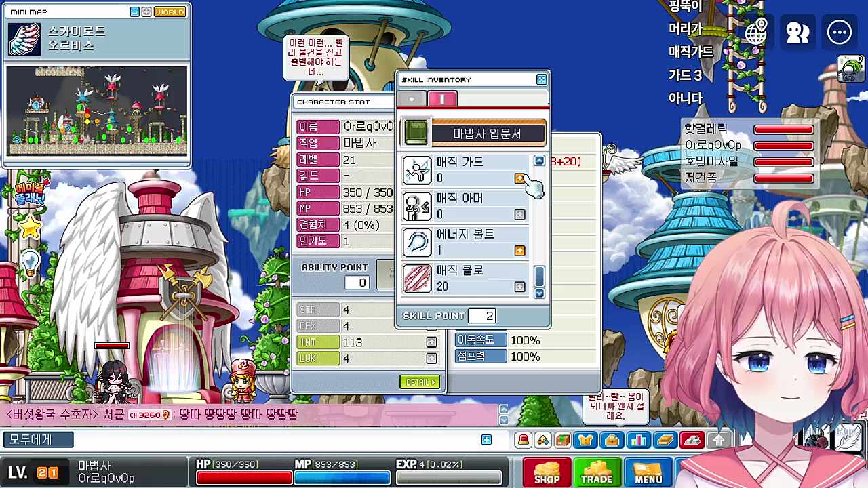This screenshot has height=488, width=868.
Task: Raise 에너지 볼트 skill level
Action: point(520,251)
